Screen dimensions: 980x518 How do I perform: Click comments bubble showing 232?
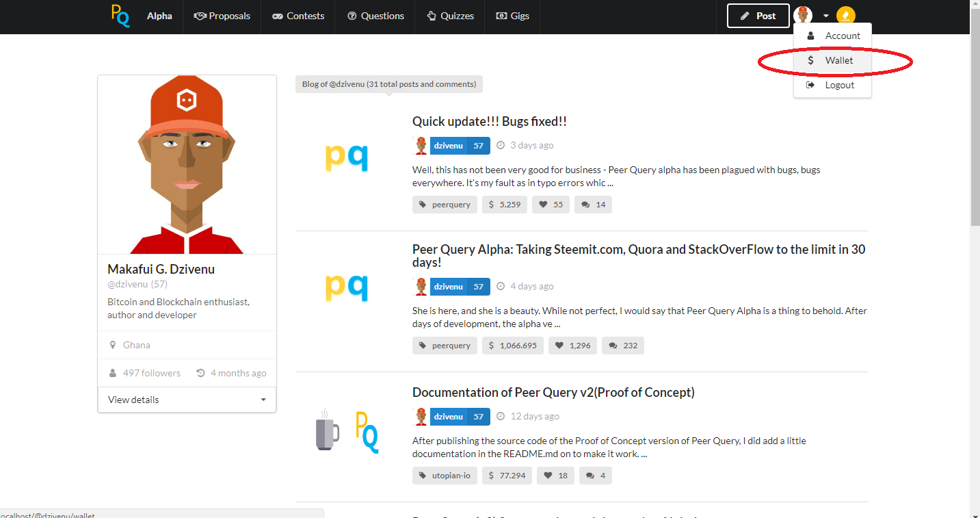[622, 346]
